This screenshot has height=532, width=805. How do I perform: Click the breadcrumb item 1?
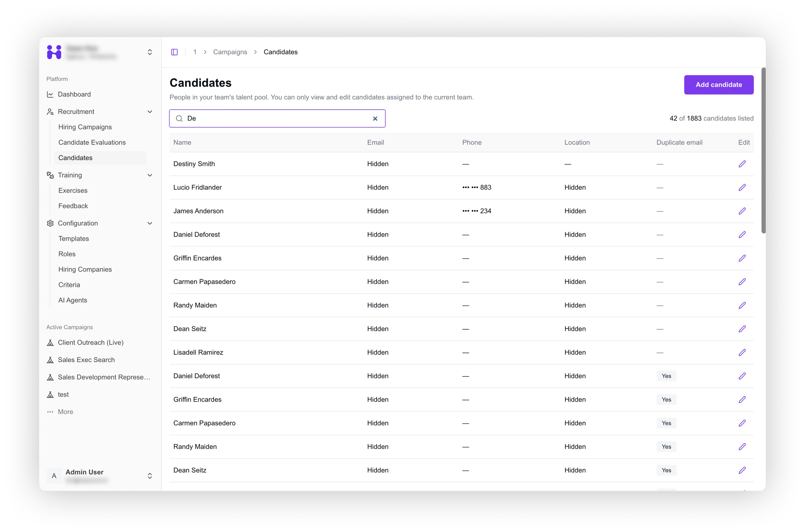(195, 52)
